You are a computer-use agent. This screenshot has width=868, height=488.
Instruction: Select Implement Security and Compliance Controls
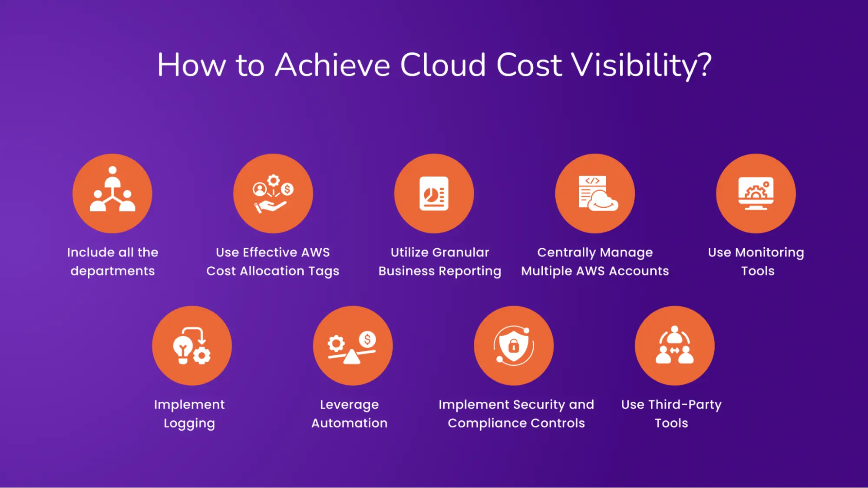(x=514, y=345)
